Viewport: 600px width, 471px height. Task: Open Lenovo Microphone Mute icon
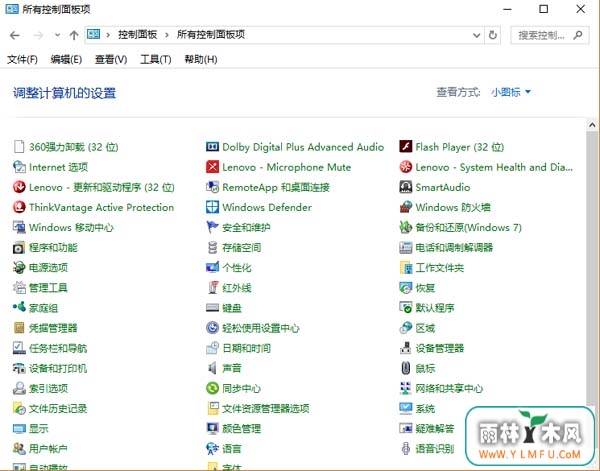tap(212, 167)
